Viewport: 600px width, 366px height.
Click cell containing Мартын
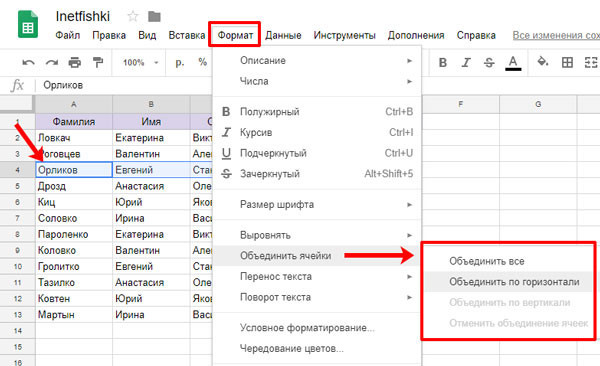point(74,314)
